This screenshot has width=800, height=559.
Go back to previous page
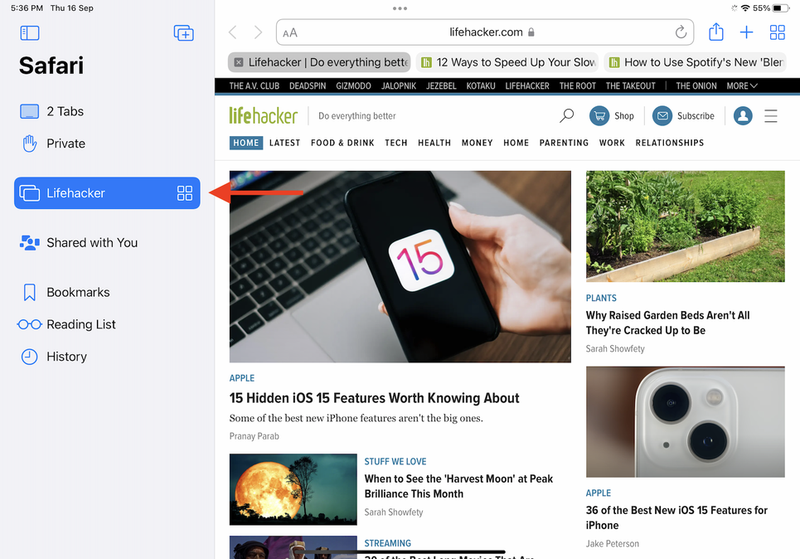pyautogui.click(x=233, y=33)
